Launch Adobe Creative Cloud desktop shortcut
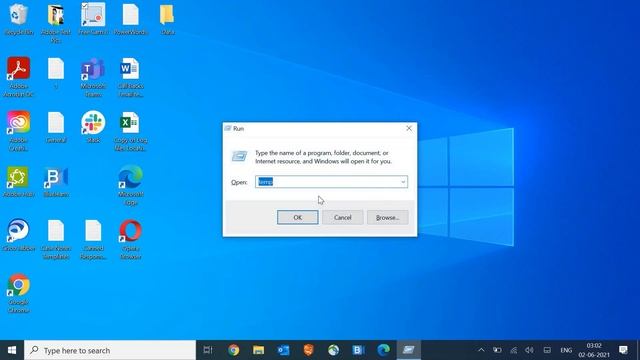 [18, 131]
